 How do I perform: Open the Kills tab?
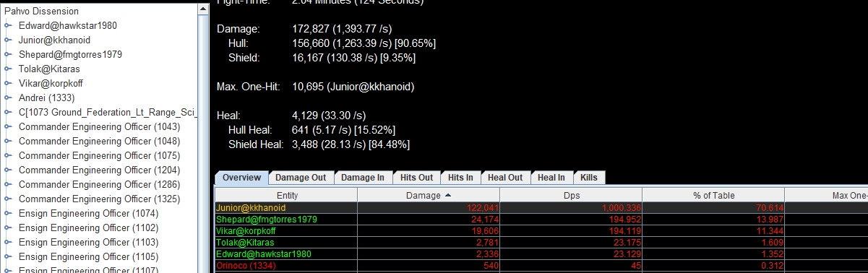(590, 178)
